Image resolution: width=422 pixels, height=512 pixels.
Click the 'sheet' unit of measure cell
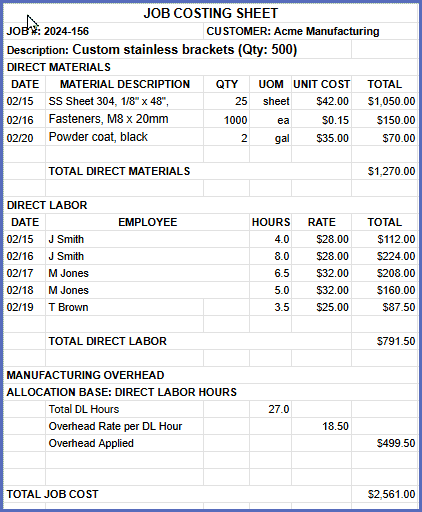tap(271, 101)
